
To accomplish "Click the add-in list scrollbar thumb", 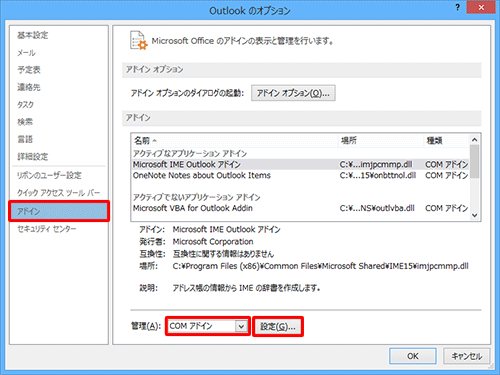I will (x=475, y=161).
